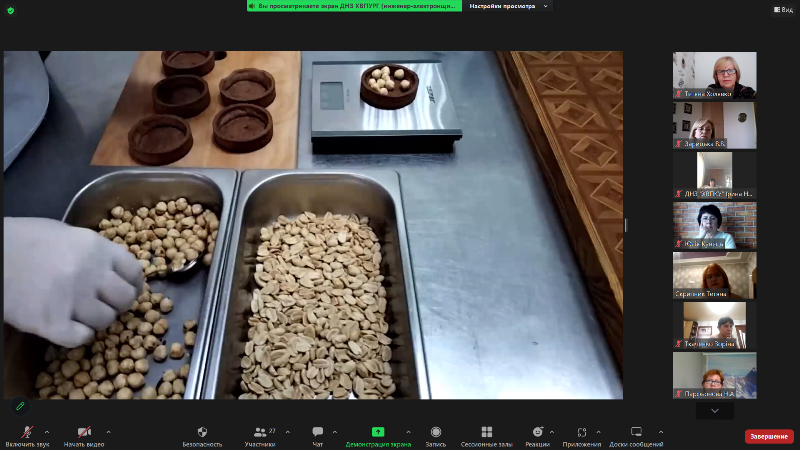Open audio options arrow beside Включить звук
This screenshot has width=800, height=450.
[x=47, y=432]
